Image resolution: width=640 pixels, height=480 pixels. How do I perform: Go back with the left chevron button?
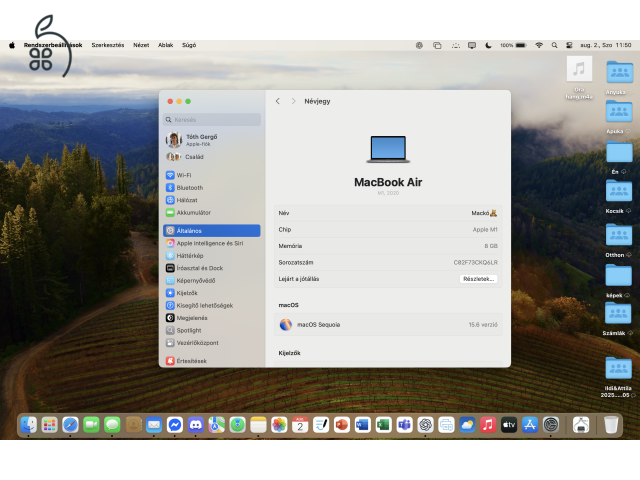pyautogui.click(x=278, y=101)
